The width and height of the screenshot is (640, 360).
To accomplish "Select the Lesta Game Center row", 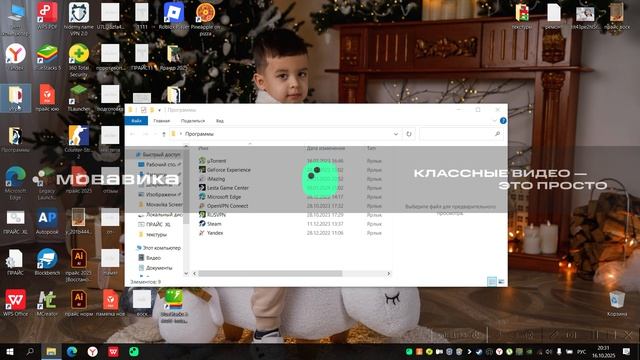I will (x=291, y=188).
